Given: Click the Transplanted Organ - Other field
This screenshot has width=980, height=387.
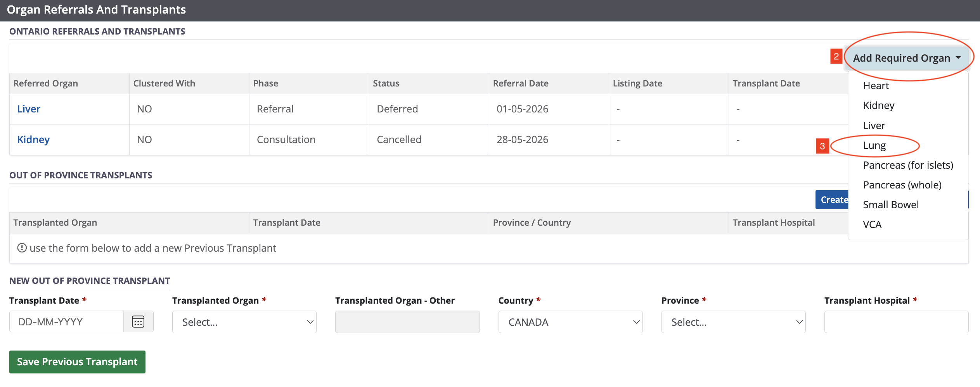Looking at the screenshot, I should tap(407, 322).
